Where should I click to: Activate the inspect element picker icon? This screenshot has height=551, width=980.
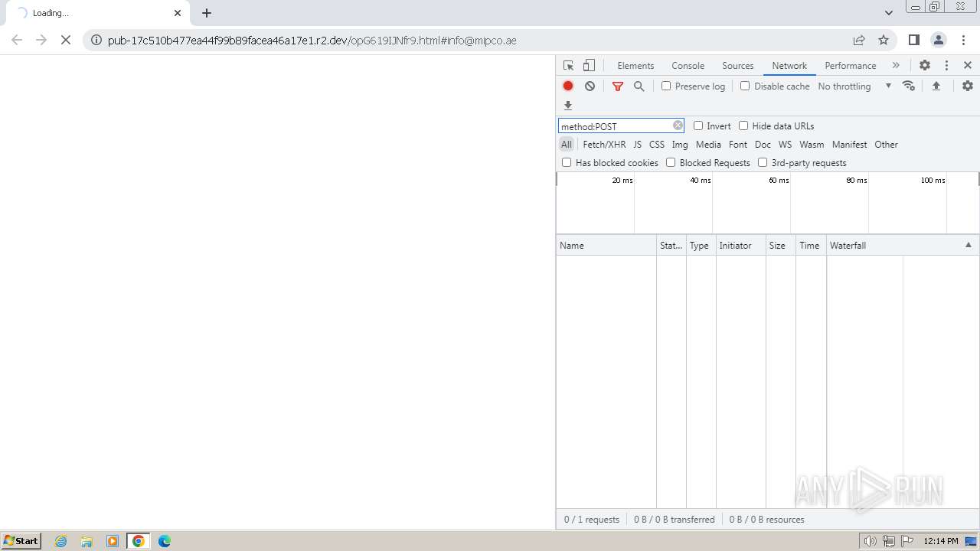pos(568,66)
